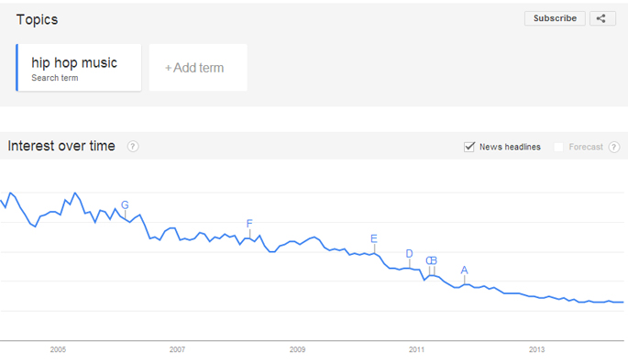628x364 pixels.
Task: Click the 2013 axis label
Action: [536, 349]
